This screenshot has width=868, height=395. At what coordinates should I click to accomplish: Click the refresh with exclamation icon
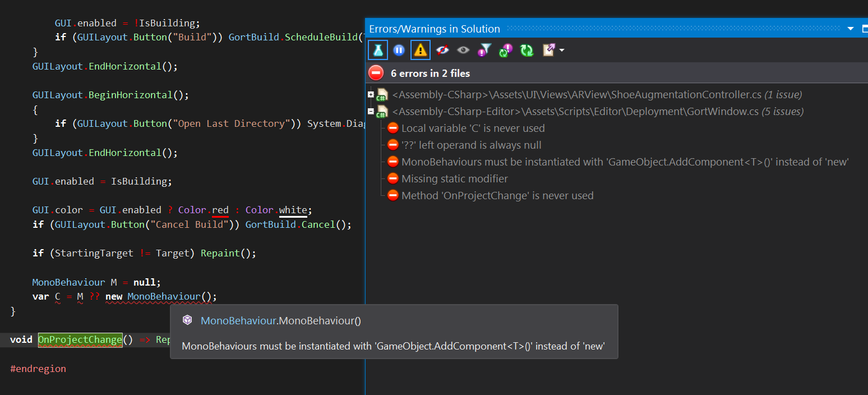505,49
